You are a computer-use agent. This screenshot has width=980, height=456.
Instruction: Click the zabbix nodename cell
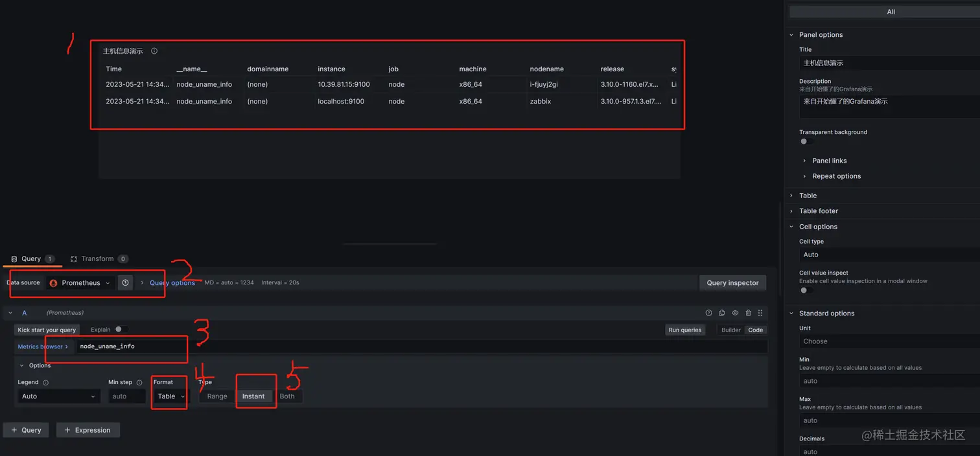click(x=540, y=102)
